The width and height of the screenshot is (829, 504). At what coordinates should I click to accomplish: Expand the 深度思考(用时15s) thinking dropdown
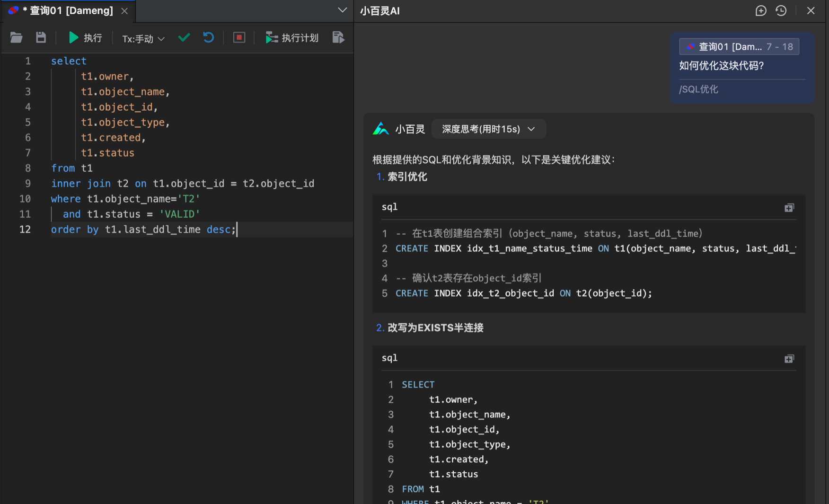[489, 129]
